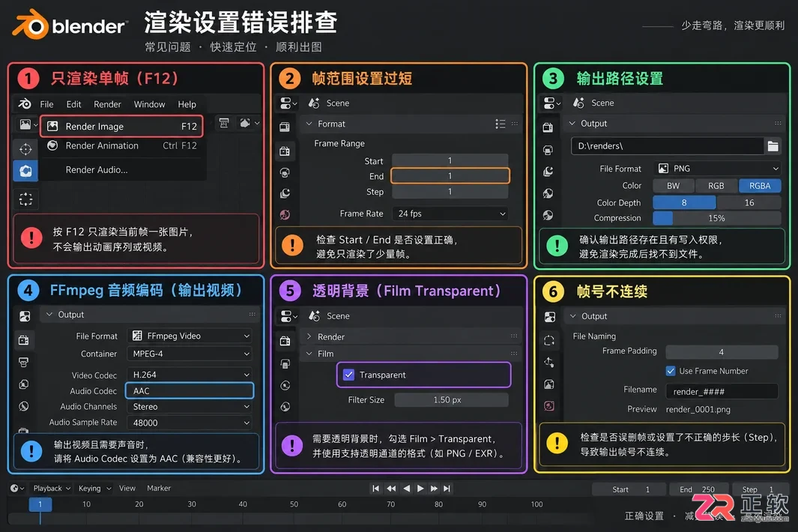Open the editor type image dropdown icon

tap(28, 124)
